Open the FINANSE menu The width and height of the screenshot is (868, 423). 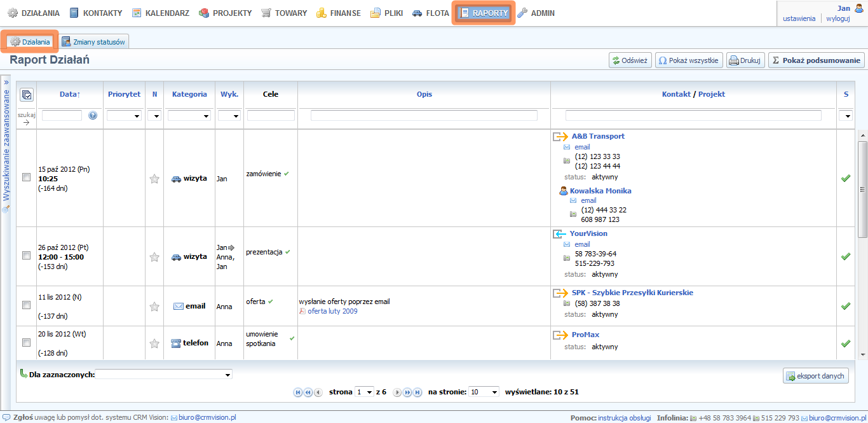pos(339,13)
